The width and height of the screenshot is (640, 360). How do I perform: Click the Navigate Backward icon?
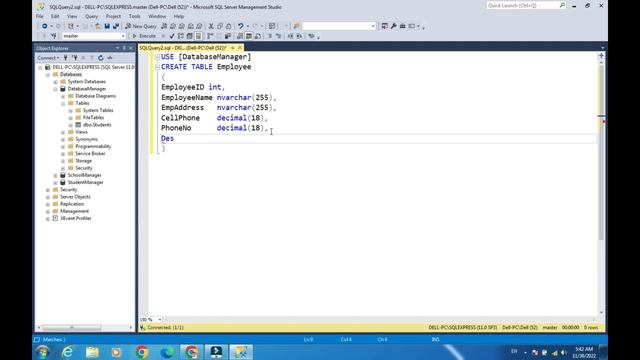pyautogui.click(x=44, y=26)
